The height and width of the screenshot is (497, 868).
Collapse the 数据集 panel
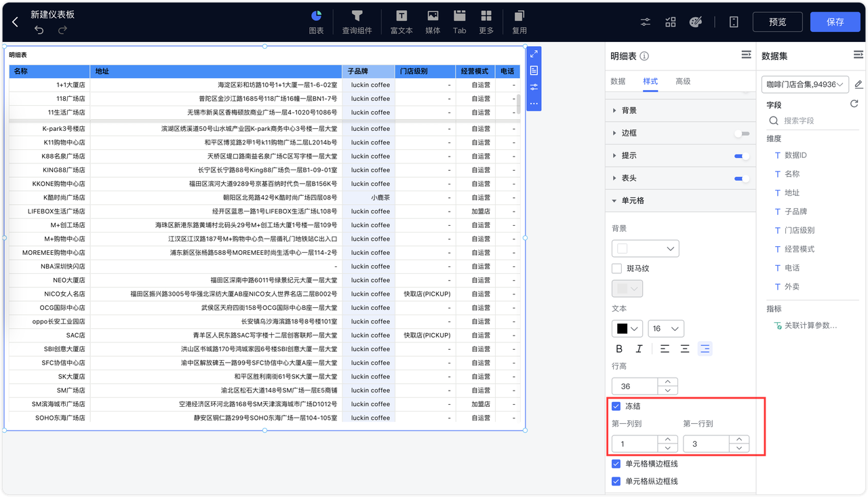pyautogui.click(x=858, y=55)
